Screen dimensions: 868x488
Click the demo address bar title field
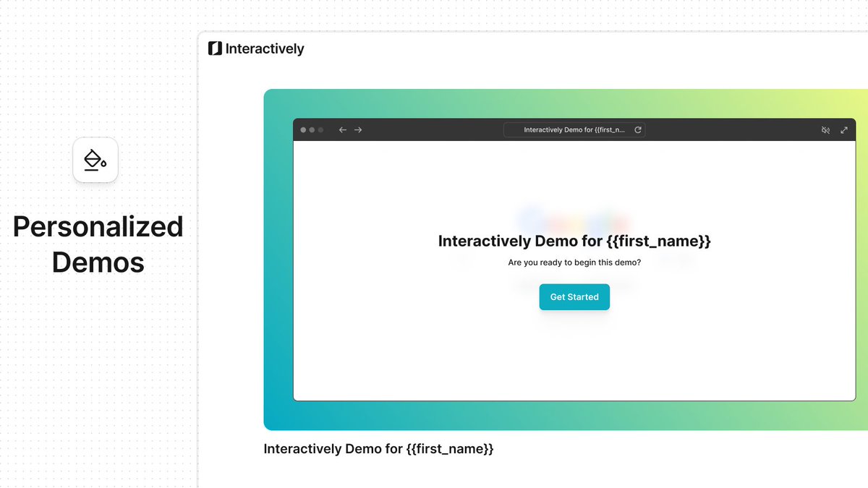tap(574, 130)
